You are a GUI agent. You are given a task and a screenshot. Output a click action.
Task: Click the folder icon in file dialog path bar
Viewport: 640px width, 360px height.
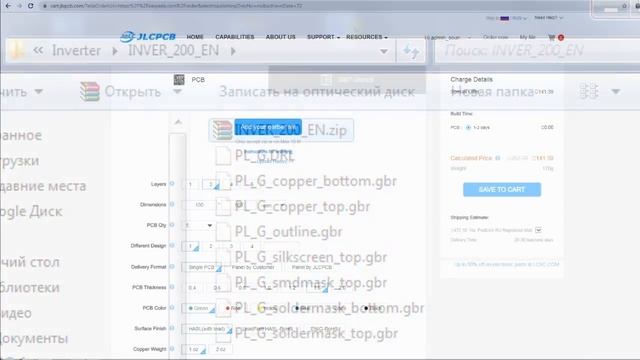click(x=16, y=50)
